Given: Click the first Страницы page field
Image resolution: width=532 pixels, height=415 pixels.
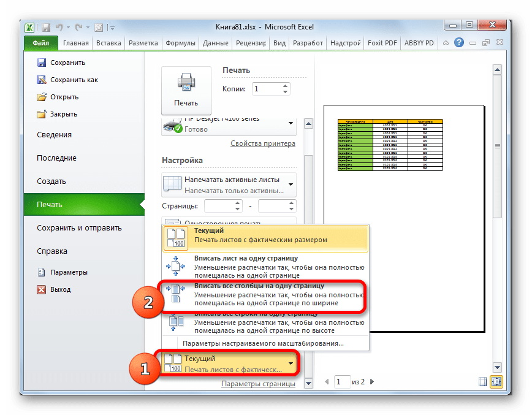Looking at the screenshot, I should coord(219,206).
